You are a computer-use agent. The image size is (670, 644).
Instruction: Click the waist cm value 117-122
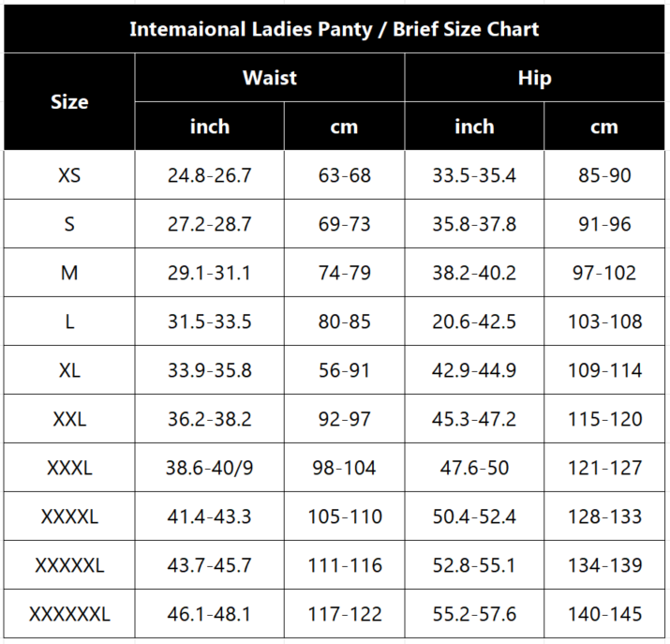click(x=344, y=614)
